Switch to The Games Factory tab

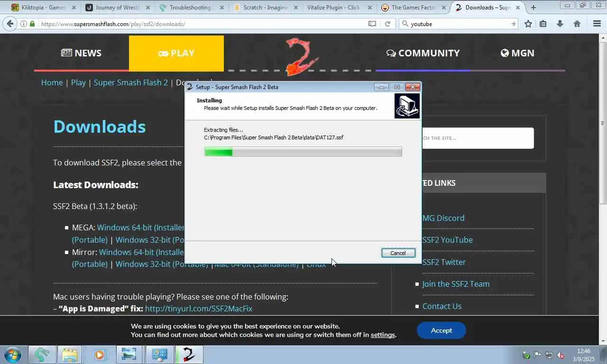(413, 8)
